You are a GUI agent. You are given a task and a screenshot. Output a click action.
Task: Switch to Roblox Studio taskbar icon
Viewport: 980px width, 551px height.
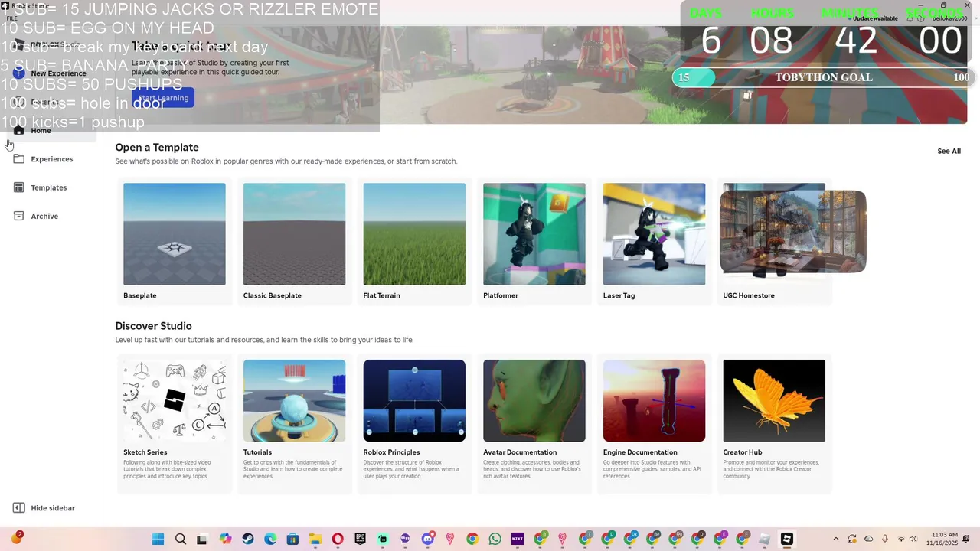(x=786, y=540)
